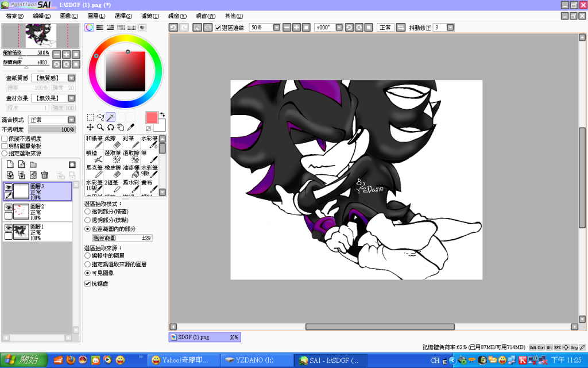The image size is (588, 368).
Task: Delete layer using trash can icon
Action: click(44, 175)
